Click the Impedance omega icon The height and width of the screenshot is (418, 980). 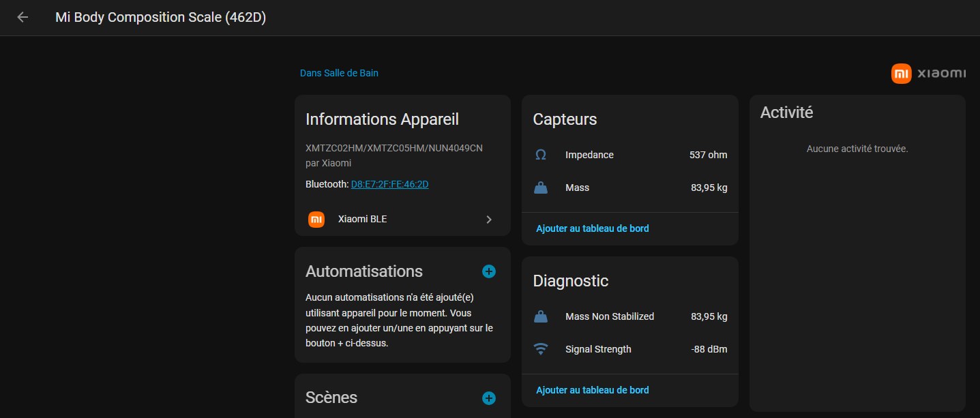pyautogui.click(x=541, y=155)
